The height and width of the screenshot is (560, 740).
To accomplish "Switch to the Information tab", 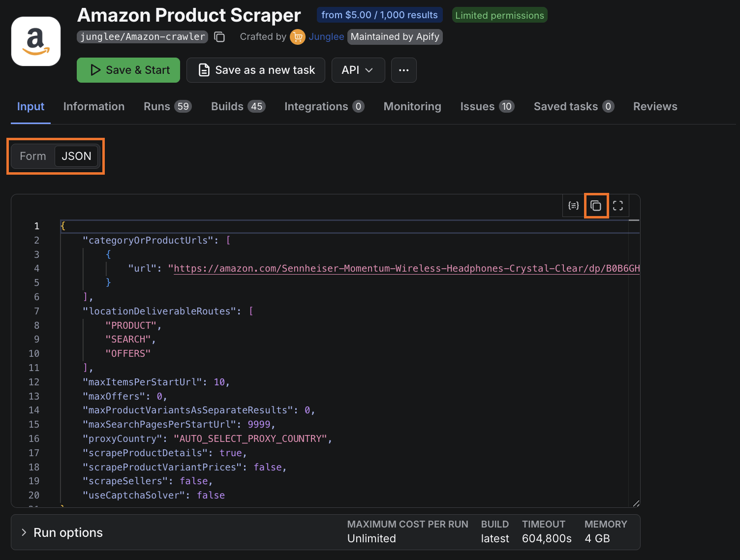I will coord(94,107).
